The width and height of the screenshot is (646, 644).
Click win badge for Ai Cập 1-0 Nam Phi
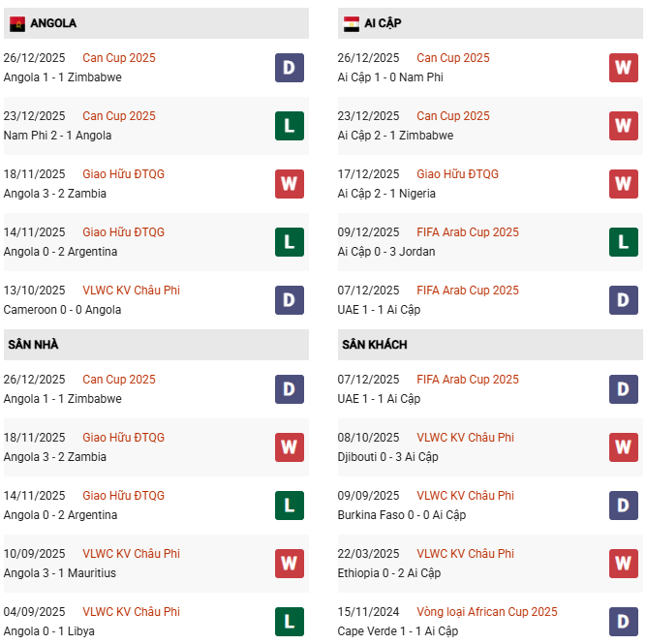623,68
